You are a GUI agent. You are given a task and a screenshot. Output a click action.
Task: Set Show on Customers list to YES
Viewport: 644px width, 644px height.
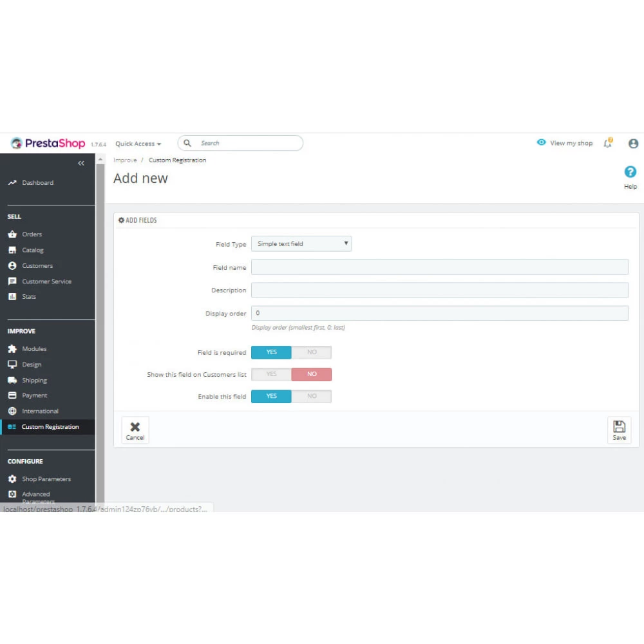click(271, 374)
